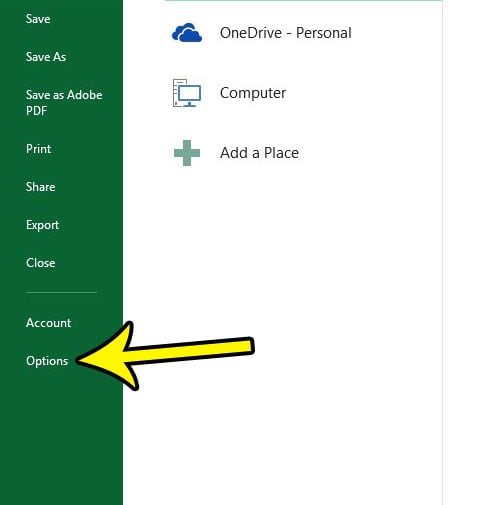Open the Save As page
The image size is (480, 505).
click(x=46, y=57)
